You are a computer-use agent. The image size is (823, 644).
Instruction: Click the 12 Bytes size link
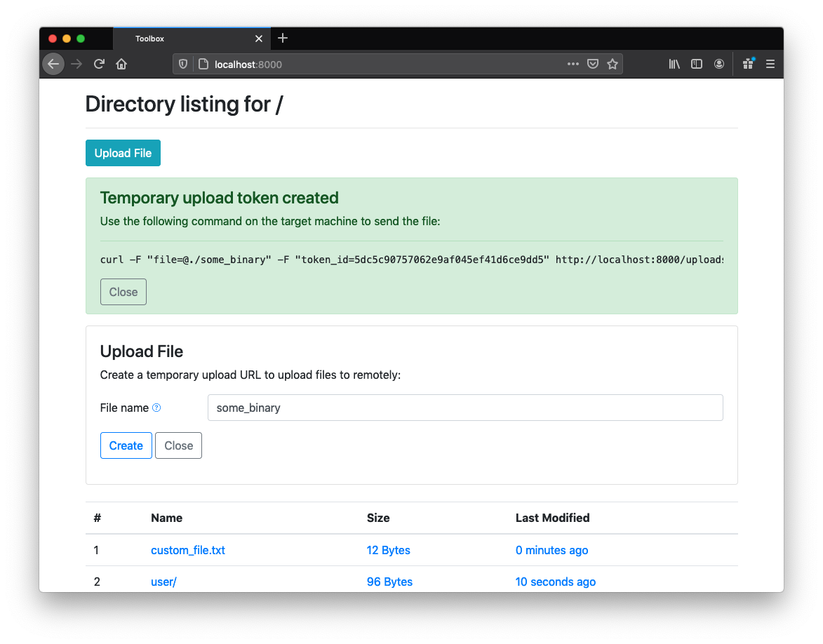pos(389,550)
